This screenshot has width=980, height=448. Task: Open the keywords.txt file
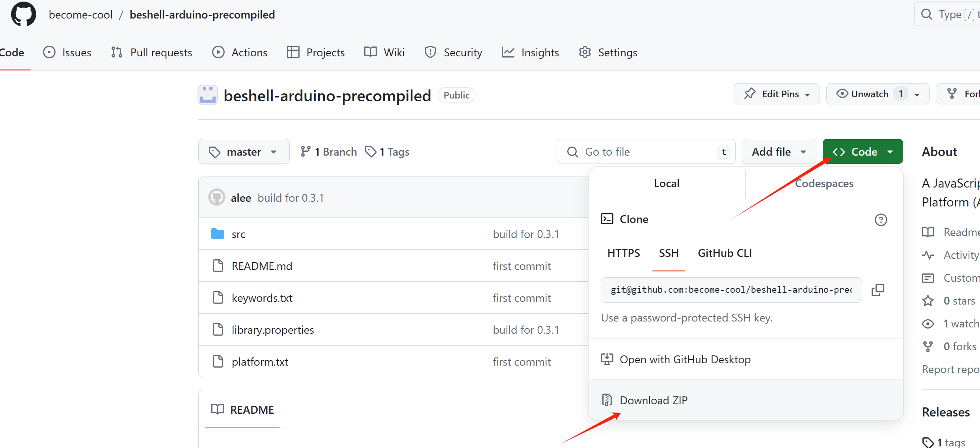coord(262,298)
